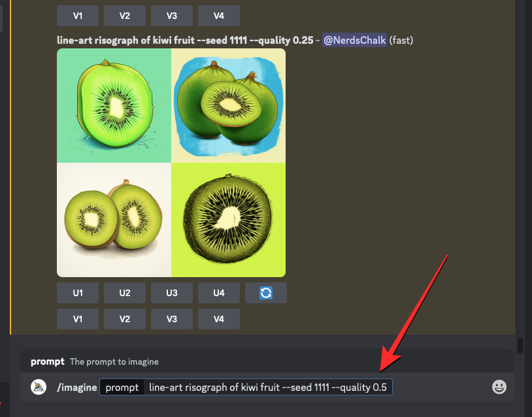This screenshot has height=417, width=532.
Task: Select lower V3 variation button
Action: [x=172, y=319]
